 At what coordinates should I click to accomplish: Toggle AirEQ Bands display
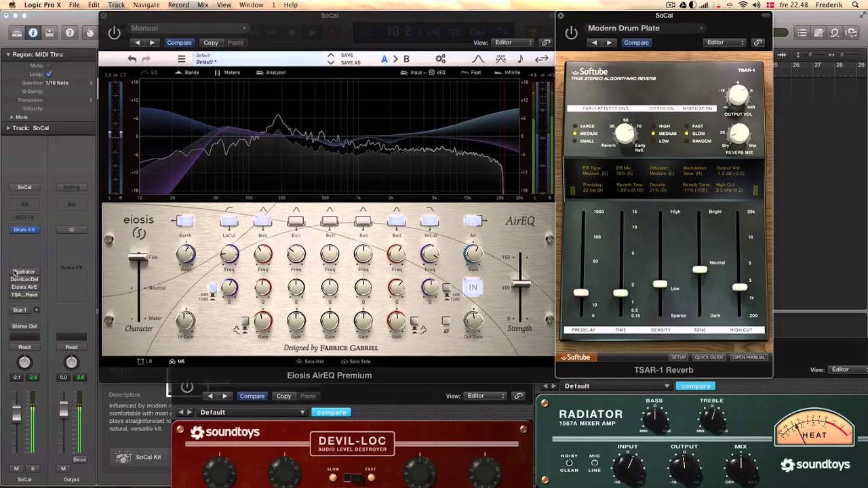click(x=187, y=73)
